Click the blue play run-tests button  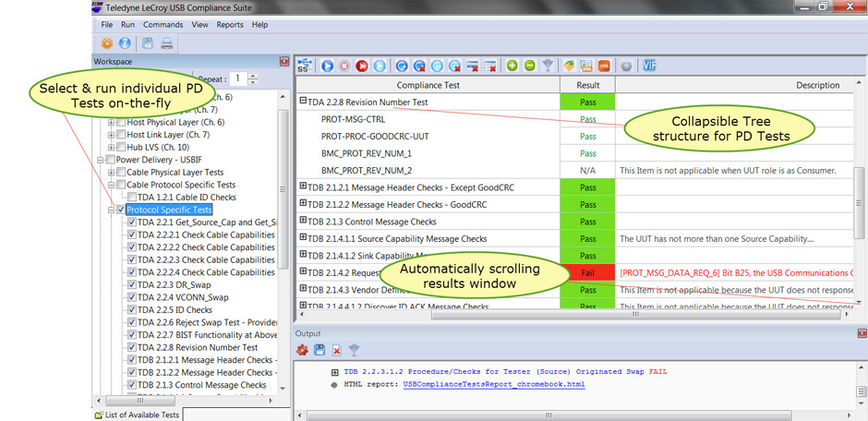pyautogui.click(x=327, y=66)
